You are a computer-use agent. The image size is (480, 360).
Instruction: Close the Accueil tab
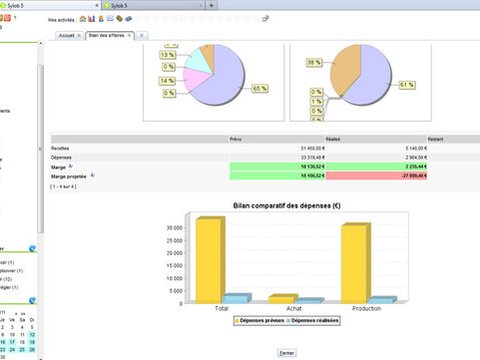79,35
